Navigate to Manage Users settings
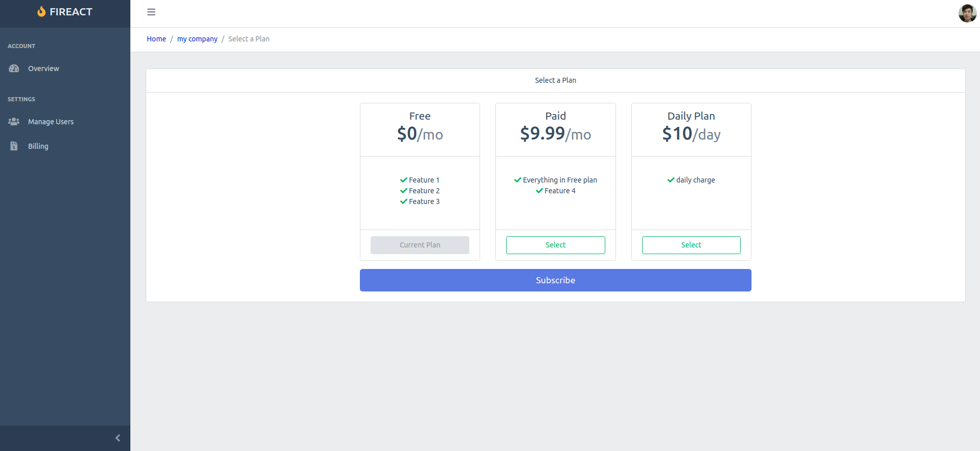The height and width of the screenshot is (451, 980). point(50,121)
